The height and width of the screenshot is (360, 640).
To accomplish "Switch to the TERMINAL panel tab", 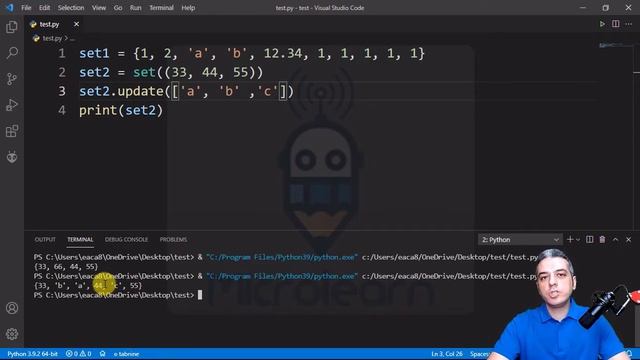I will [80, 240].
